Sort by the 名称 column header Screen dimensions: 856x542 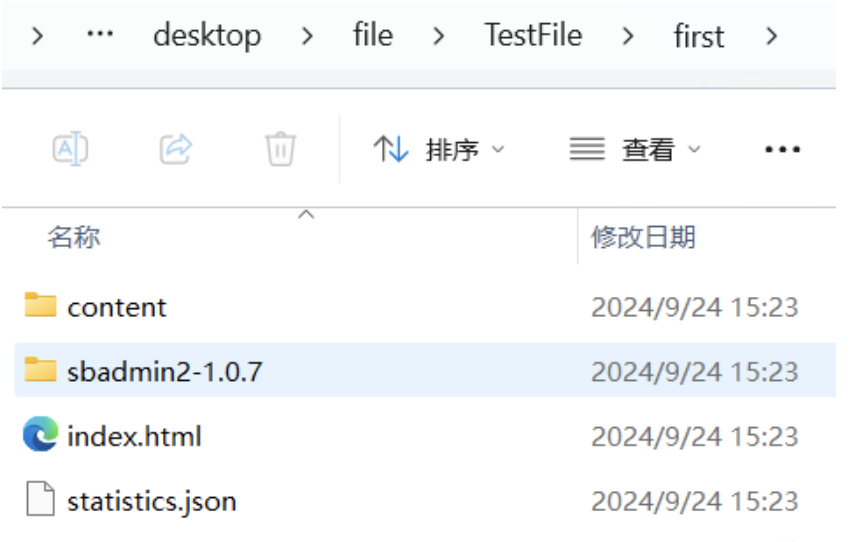point(74,237)
